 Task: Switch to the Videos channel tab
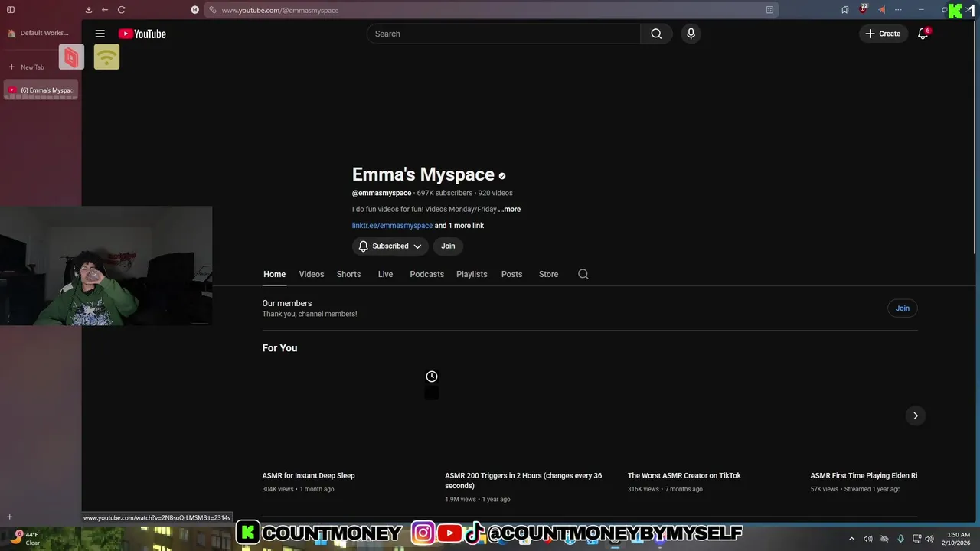click(x=312, y=274)
